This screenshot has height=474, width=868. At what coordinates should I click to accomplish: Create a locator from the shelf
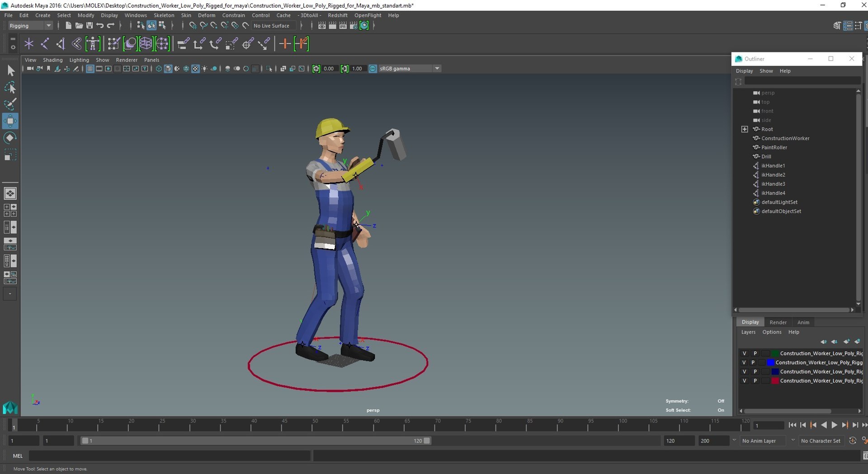[29, 44]
